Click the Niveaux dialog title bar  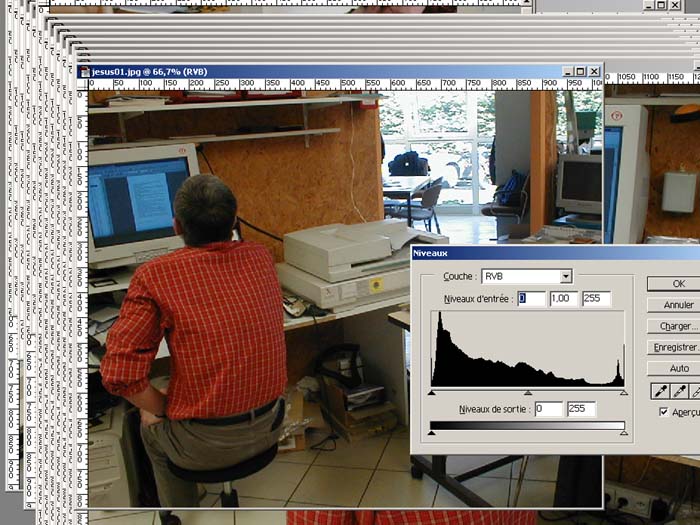point(555,253)
